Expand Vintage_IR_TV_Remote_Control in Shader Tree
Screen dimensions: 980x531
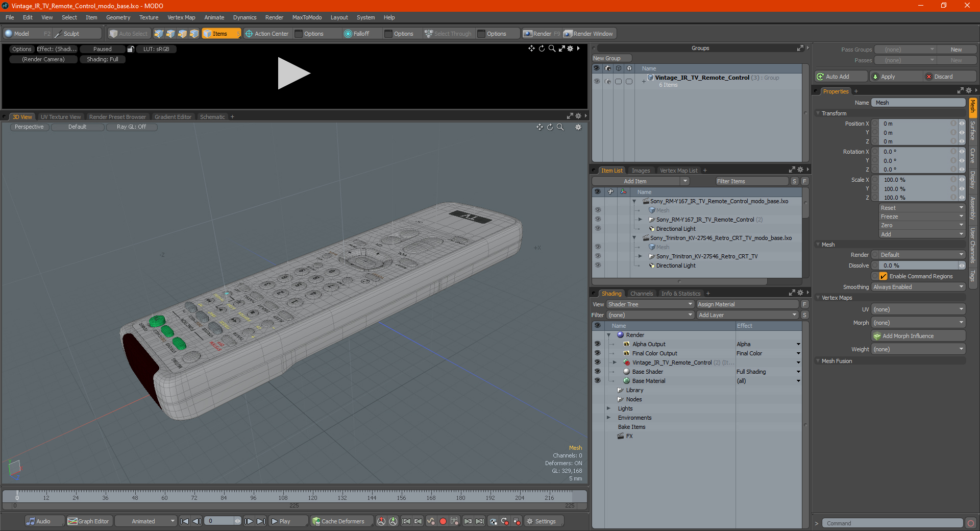[x=615, y=363]
